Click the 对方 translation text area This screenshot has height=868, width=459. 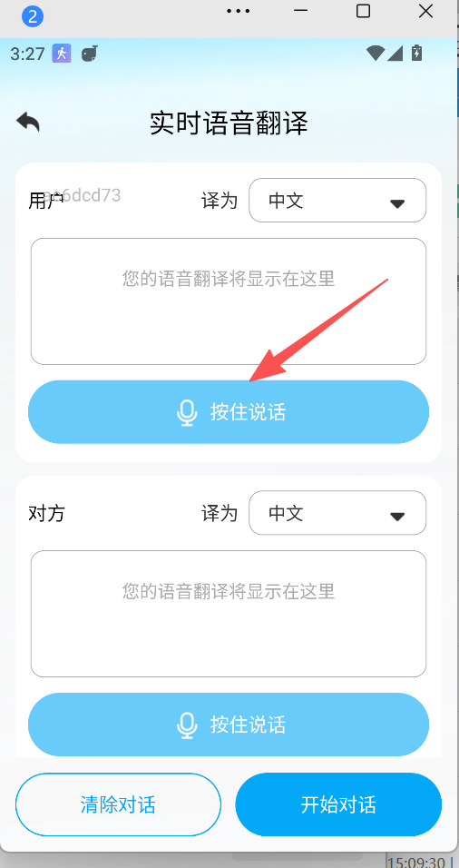pos(229,614)
